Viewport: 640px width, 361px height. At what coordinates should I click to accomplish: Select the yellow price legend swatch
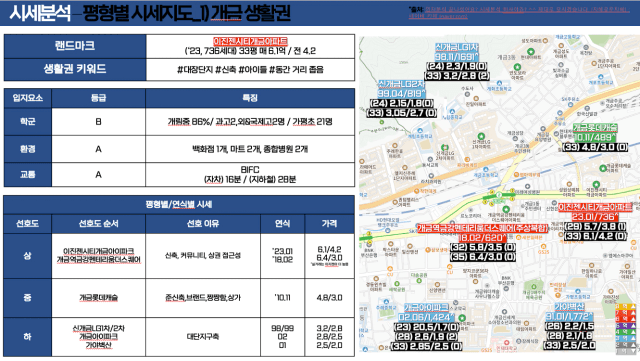(x=625, y=306)
